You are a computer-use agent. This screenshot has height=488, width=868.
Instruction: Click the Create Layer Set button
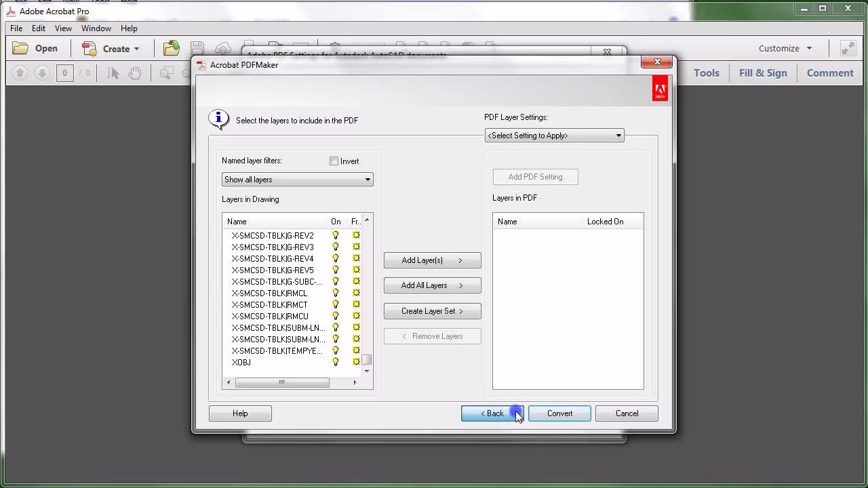[432, 311]
